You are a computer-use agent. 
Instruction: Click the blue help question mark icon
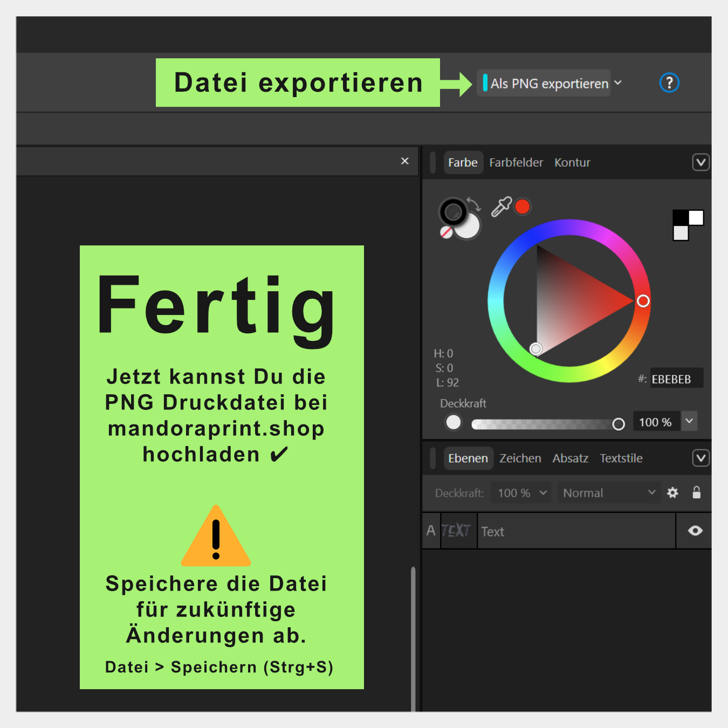[x=669, y=83]
